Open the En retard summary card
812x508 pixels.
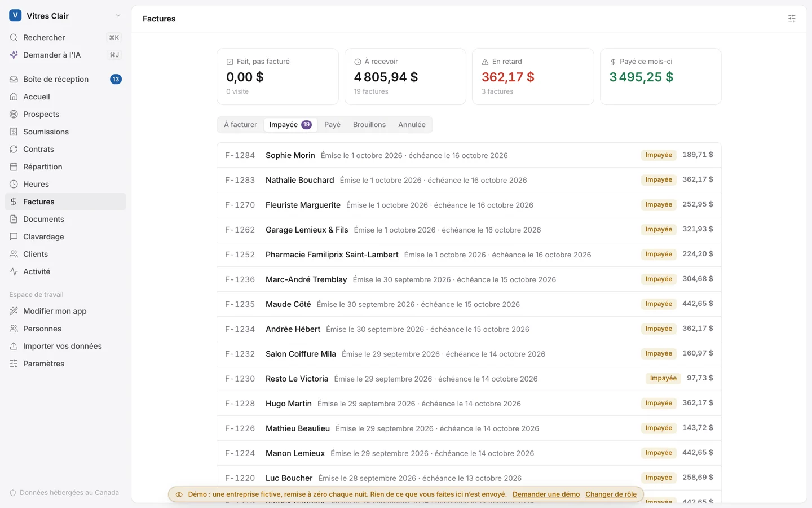(x=533, y=77)
